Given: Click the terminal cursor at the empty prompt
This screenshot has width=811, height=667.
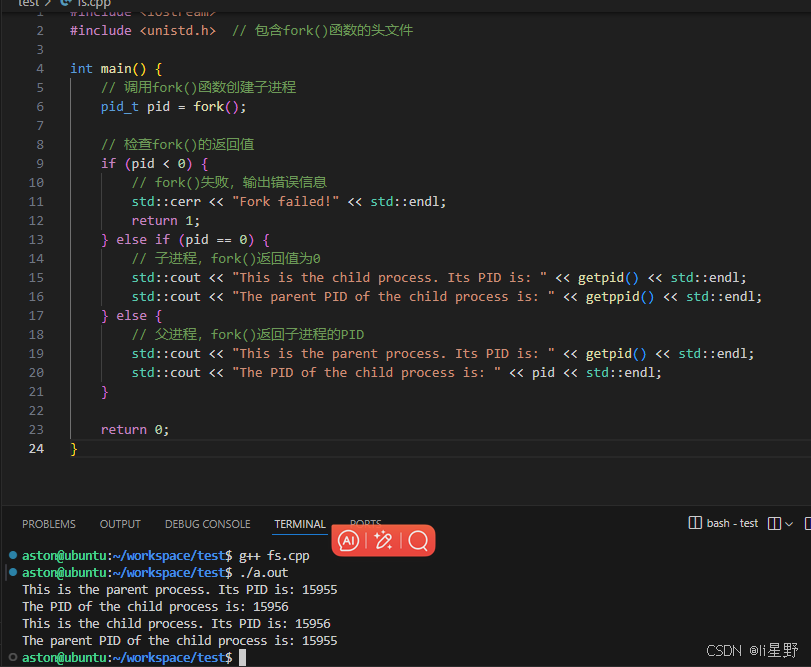Looking at the screenshot, I should click(x=242, y=658).
